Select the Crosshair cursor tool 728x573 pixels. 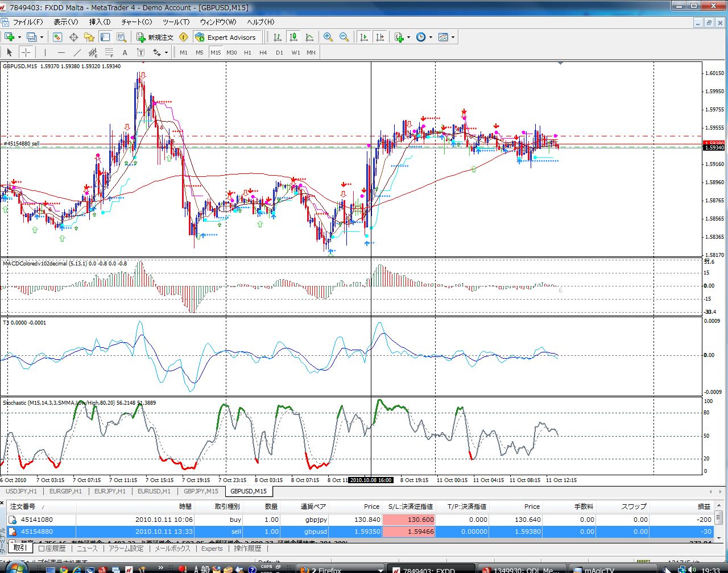click(x=26, y=52)
